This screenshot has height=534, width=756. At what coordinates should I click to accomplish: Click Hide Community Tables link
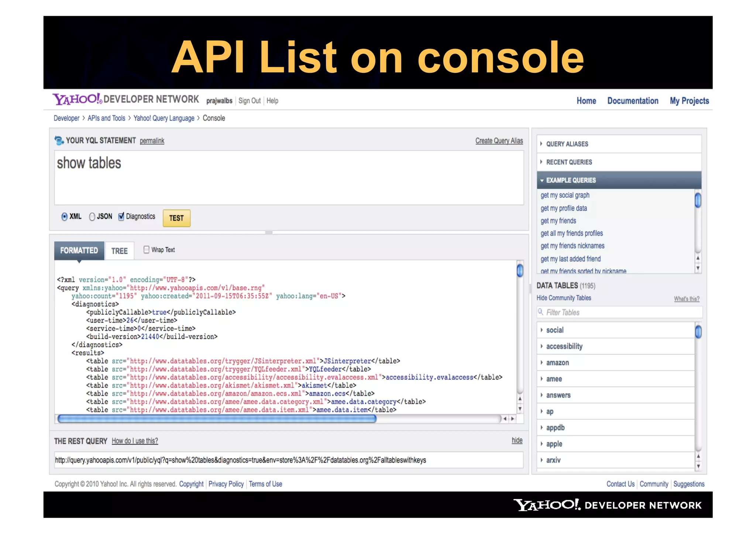click(x=564, y=298)
